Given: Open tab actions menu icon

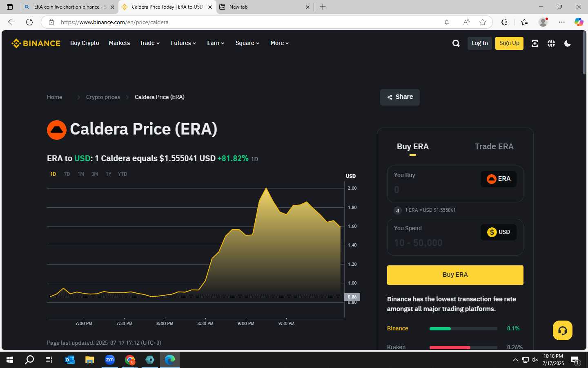Looking at the screenshot, I should pos(10,7).
